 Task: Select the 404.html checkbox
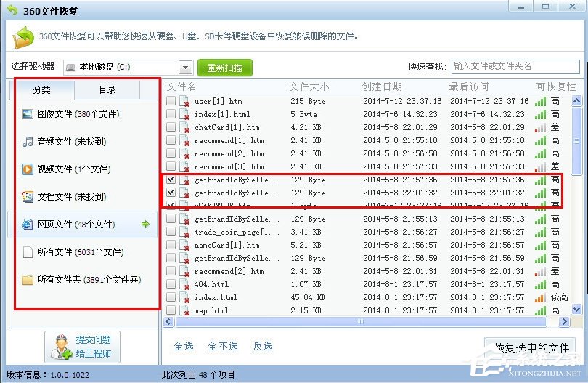171,284
